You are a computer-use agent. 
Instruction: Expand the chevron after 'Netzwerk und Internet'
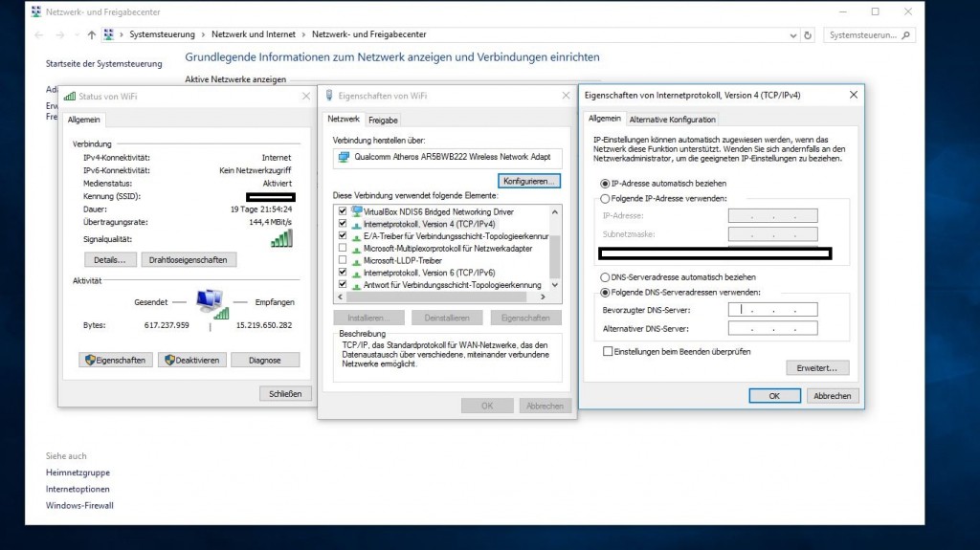(305, 34)
